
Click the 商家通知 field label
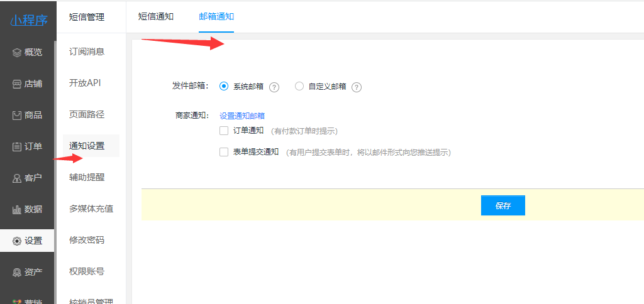point(192,116)
